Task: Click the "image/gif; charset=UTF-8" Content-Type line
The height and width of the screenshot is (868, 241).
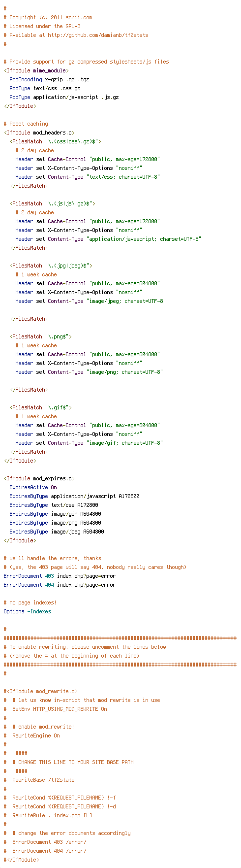Action: [x=89, y=443]
